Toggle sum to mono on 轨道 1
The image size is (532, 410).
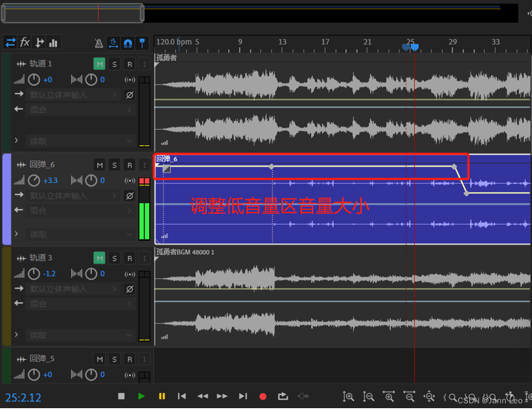tap(130, 80)
